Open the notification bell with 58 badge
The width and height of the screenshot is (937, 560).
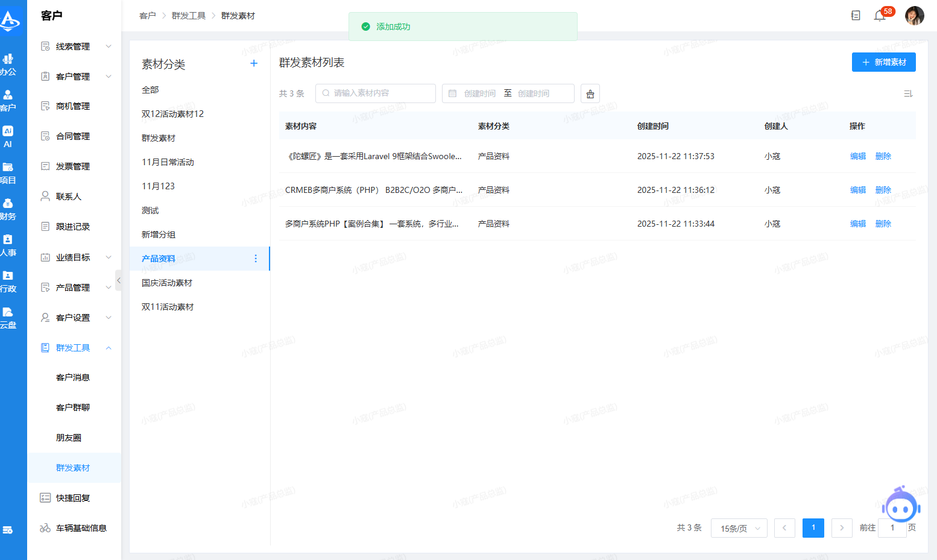(880, 16)
